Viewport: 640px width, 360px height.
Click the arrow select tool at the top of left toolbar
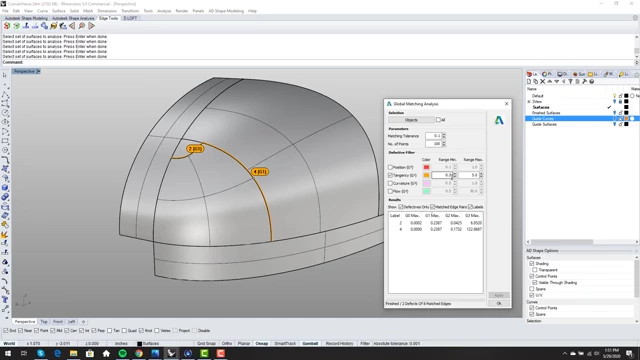[x=5, y=75]
